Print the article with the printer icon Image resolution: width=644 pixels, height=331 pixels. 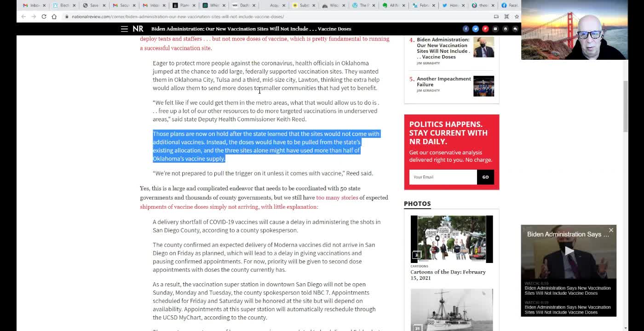pos(505,29)
